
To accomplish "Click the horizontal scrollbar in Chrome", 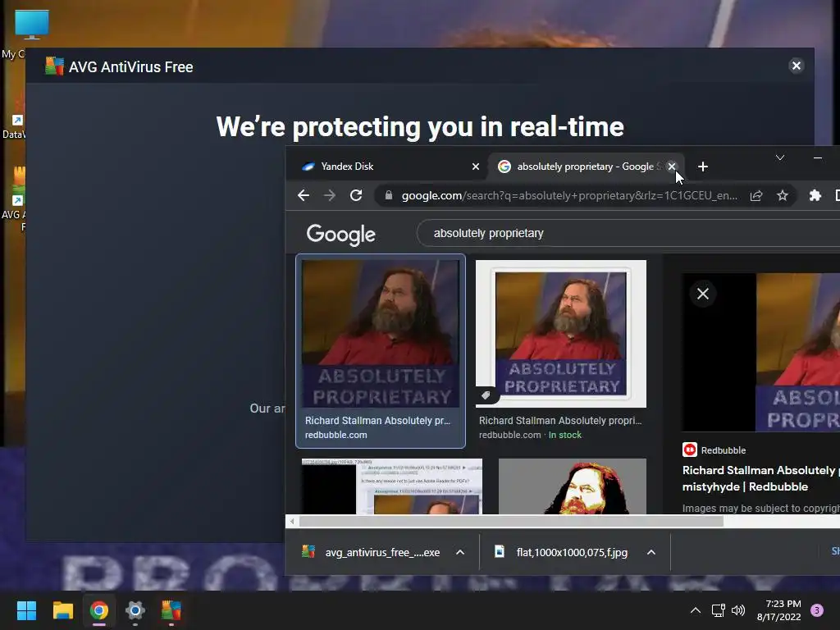I will [511, 521].
